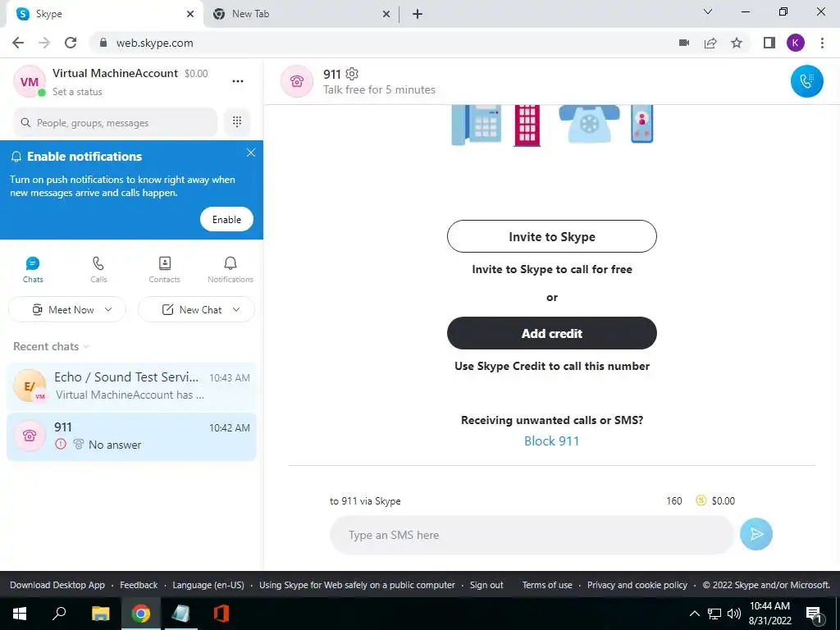840x630 pixels.
Task: Open Using Skype for Web safely link
Action: [x=357, y=585]
